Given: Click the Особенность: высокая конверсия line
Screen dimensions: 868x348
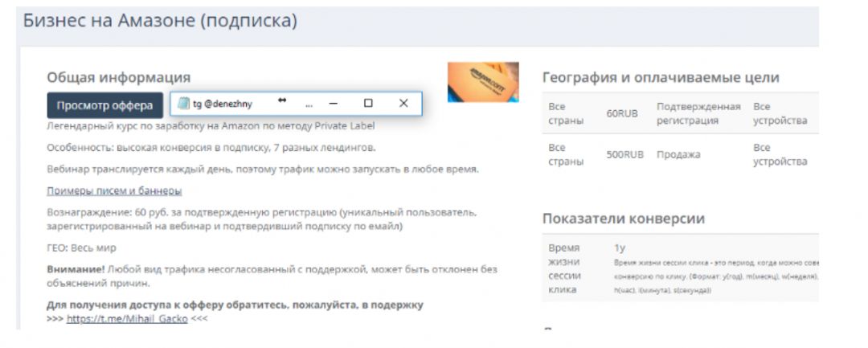Looking at the screenshot, I should click(211, 148).
